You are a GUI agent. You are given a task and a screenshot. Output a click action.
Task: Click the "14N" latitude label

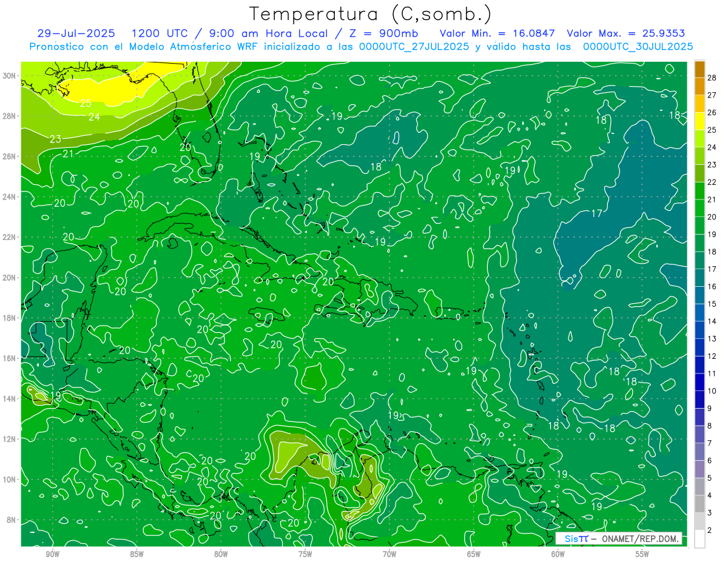click(9, 399)
